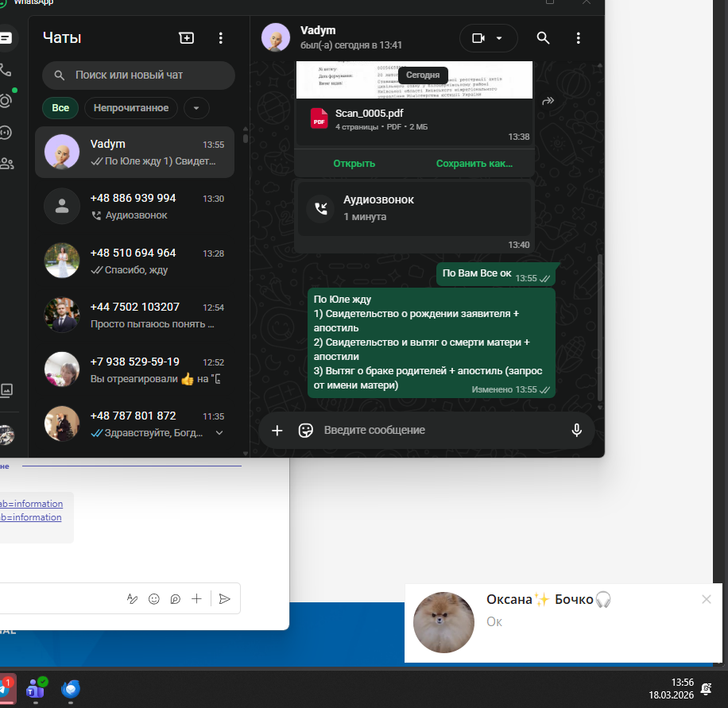Open the Vadym chat in the list

[x=134, y=153]
